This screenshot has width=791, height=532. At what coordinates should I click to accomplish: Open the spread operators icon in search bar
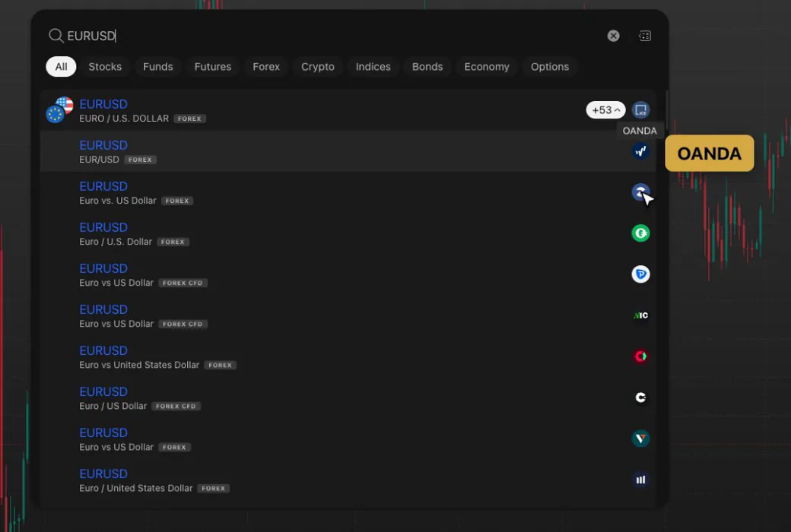tap(645, 36)
